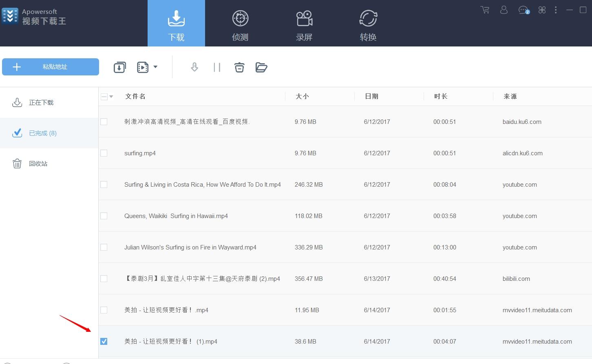This screenshot has width=592, height=364.
Task: Open the user account icon
Action: (x=504, y=10)
